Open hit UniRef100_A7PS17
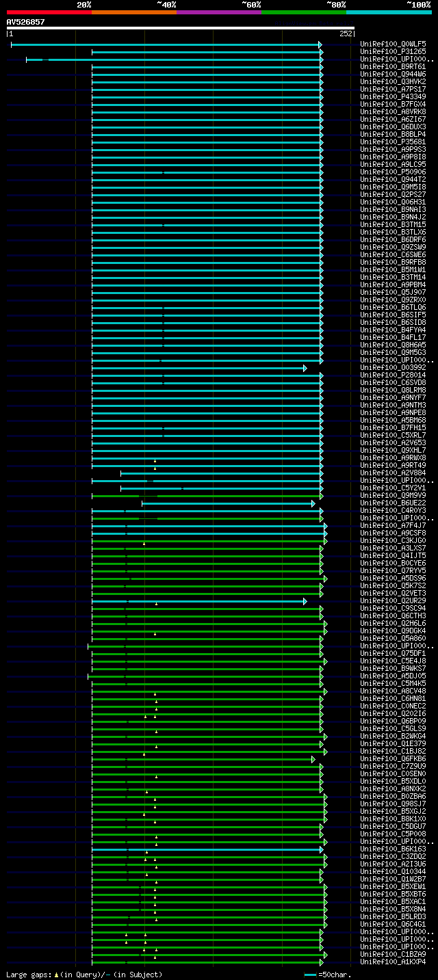The image size is (438, 980). coord(393,90)
